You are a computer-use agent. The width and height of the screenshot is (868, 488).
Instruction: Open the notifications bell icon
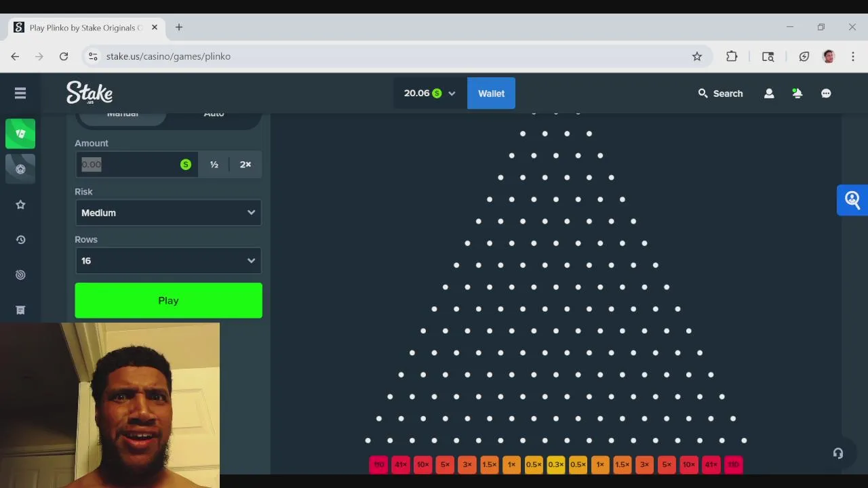pos(797,94)
